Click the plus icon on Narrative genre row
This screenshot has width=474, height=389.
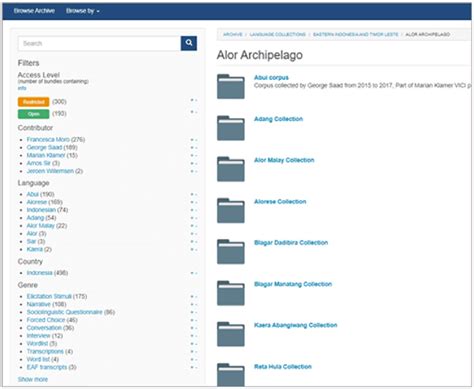[192, 304]
